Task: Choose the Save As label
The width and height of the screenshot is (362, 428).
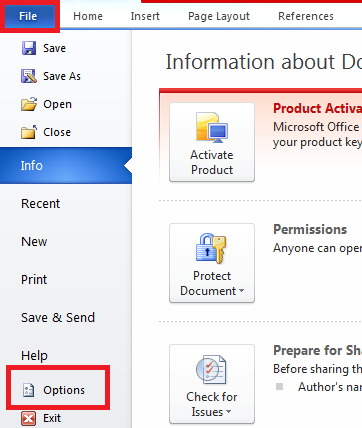Action: [62, 76]
